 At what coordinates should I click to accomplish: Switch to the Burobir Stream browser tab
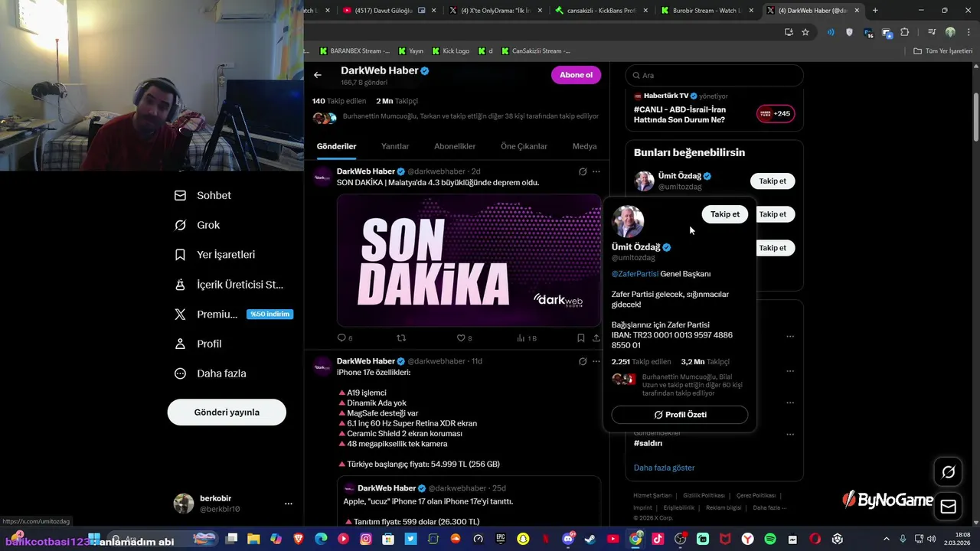pyautogui.click(x=706, y=11)
